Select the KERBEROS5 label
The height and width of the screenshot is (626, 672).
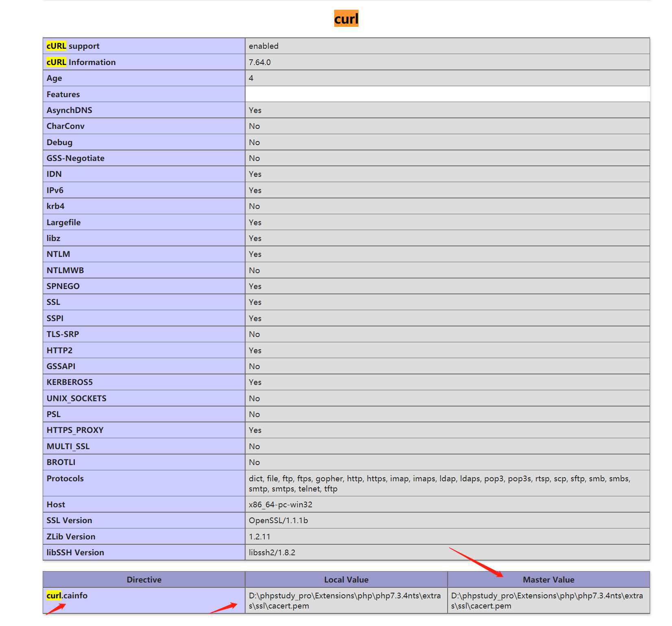click(x=70, y=382)
